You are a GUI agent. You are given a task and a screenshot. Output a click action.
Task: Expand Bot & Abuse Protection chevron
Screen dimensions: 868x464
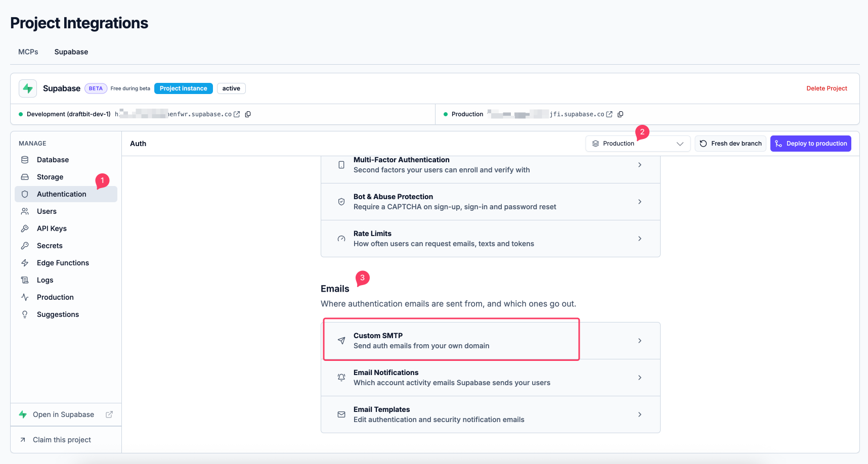click(x=640, y=202)
